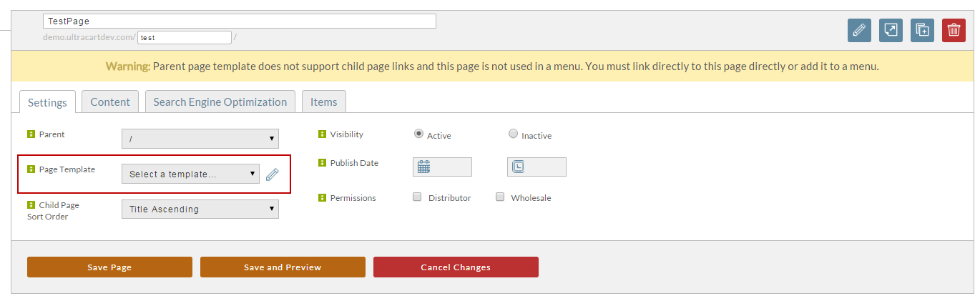Click the demo.ultracartdev.com/ URL text
This screenshot has height=301, width=980.
pos(89,37)
